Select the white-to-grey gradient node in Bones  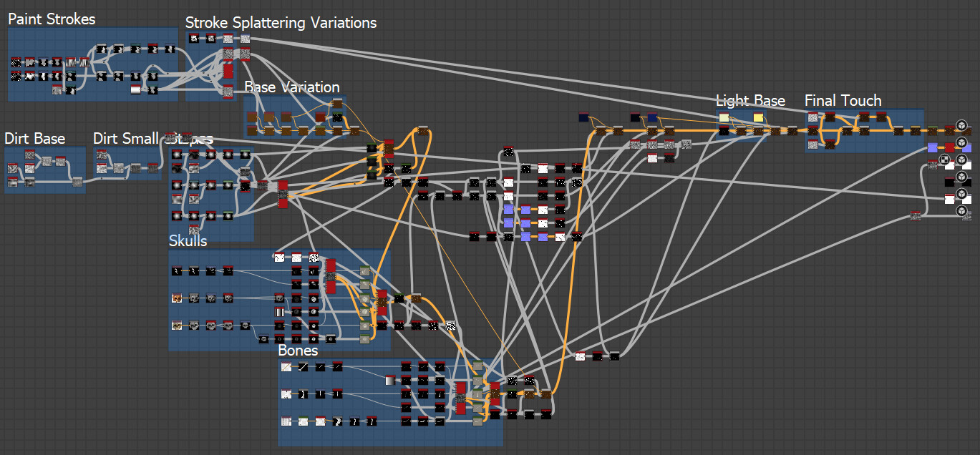[391, 380]
